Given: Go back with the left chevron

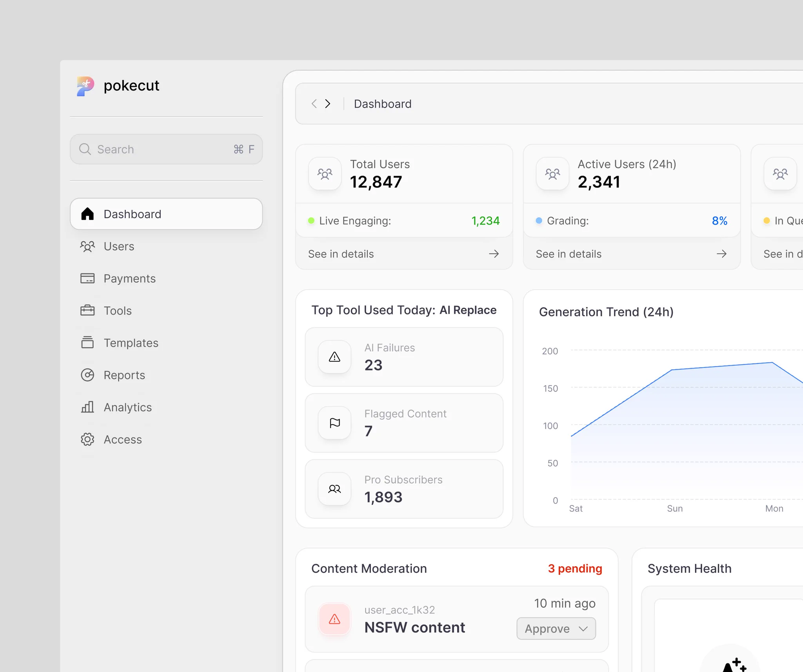Looking at the screenshot, I should pos(314,104).
